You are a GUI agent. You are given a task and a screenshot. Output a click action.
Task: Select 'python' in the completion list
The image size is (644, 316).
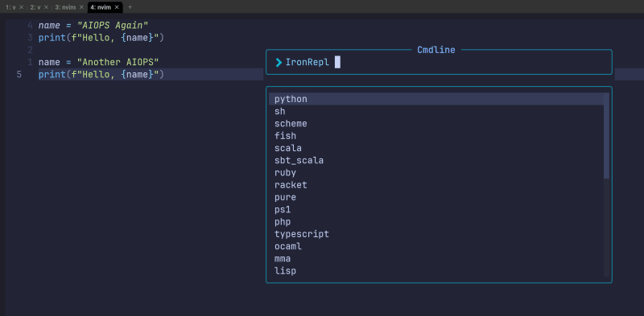pos(436,99)
